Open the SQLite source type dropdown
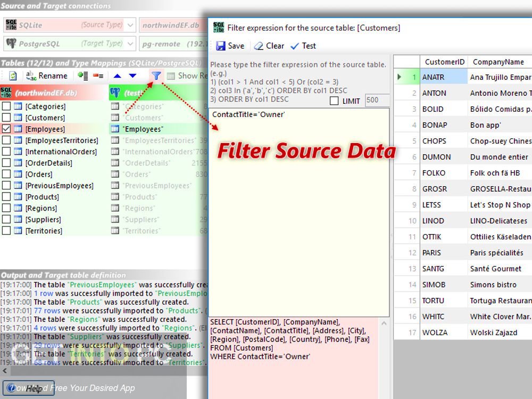532x399 pixels. point(130,25)
